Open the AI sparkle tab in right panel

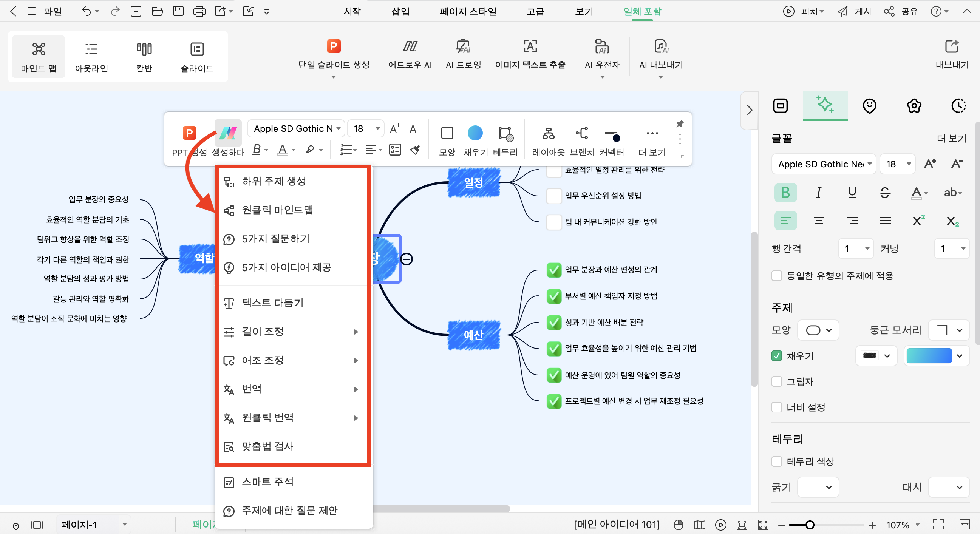tap(825, 105)
